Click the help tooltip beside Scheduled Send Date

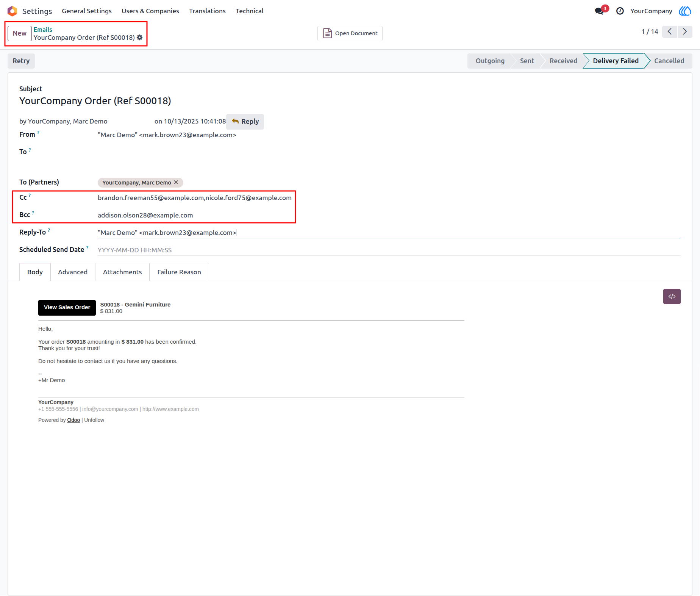click(x=87, y=247)
